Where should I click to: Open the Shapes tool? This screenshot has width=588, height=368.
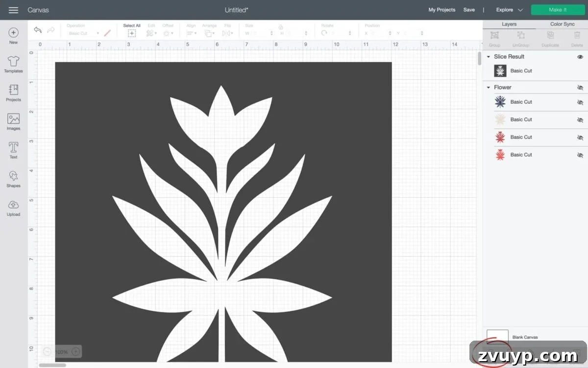coord(13,179)
